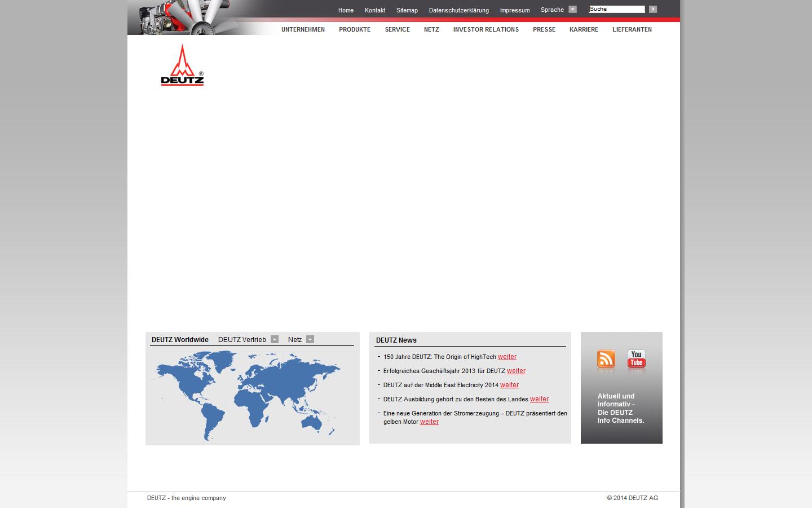The height and width of the screenshot is (508, 812).
Task: Click weiter for Geschäftsjahr 2013 news
Action: (x=516, y=371)
